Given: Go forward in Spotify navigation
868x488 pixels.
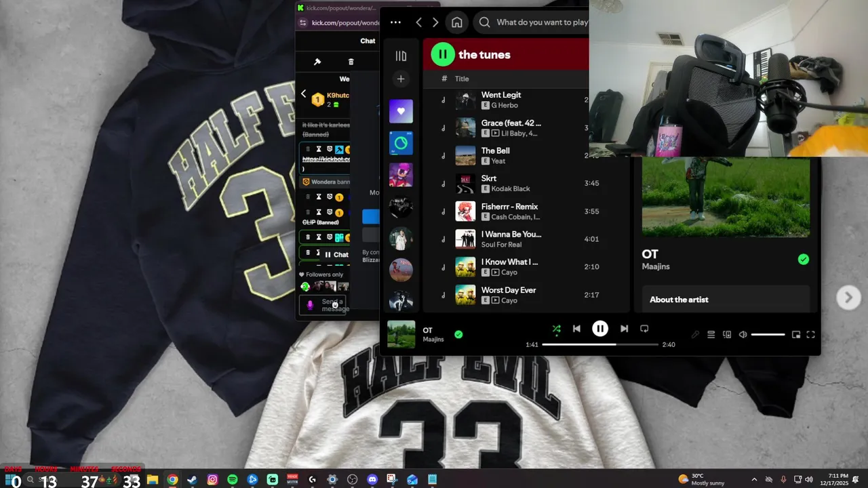Looking at the screenshot, I should tap(435, 22).
